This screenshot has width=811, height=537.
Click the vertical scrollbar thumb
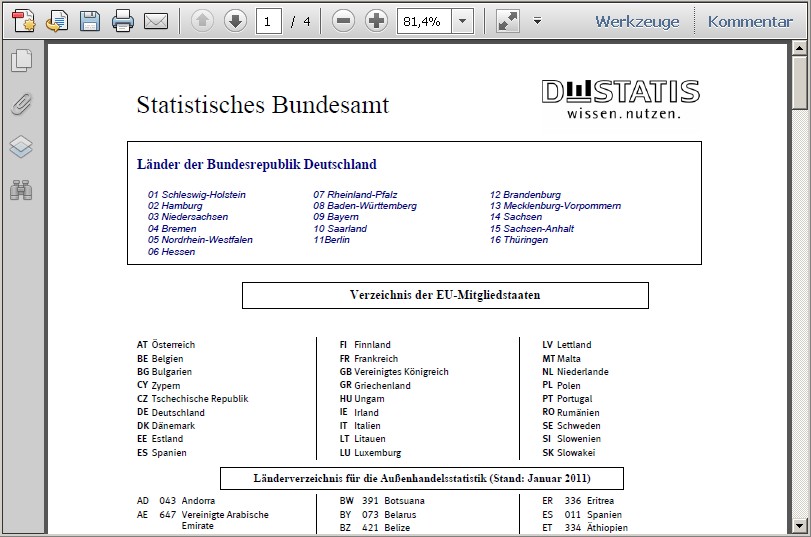pyautogui.click(x=799, y=83)
